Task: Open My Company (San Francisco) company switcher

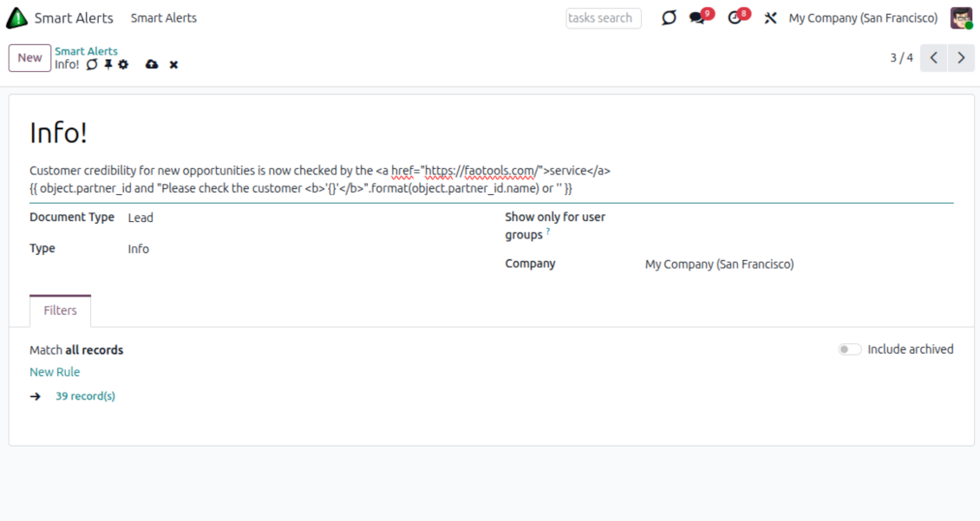Action: click(x=862, y=18)
